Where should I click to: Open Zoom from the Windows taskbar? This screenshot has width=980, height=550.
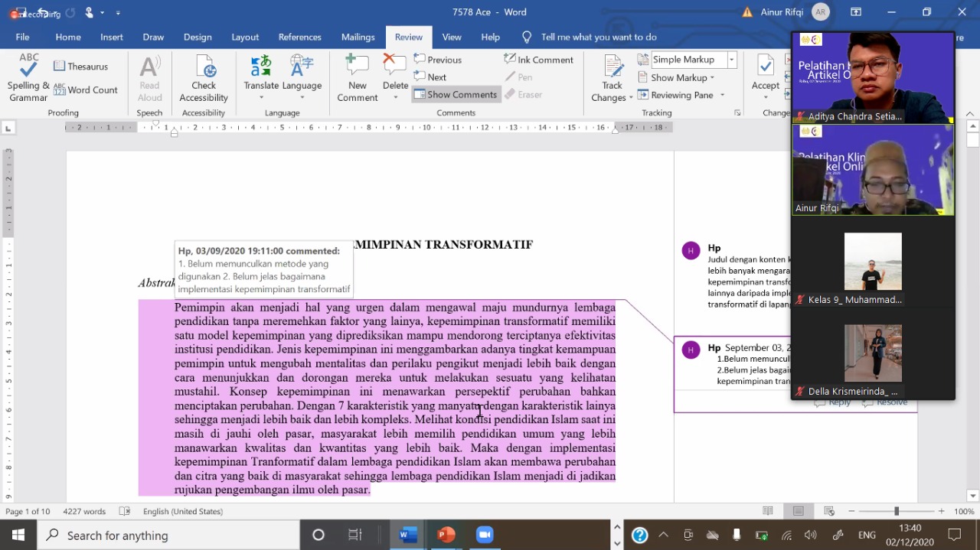[x=485, y=535]
